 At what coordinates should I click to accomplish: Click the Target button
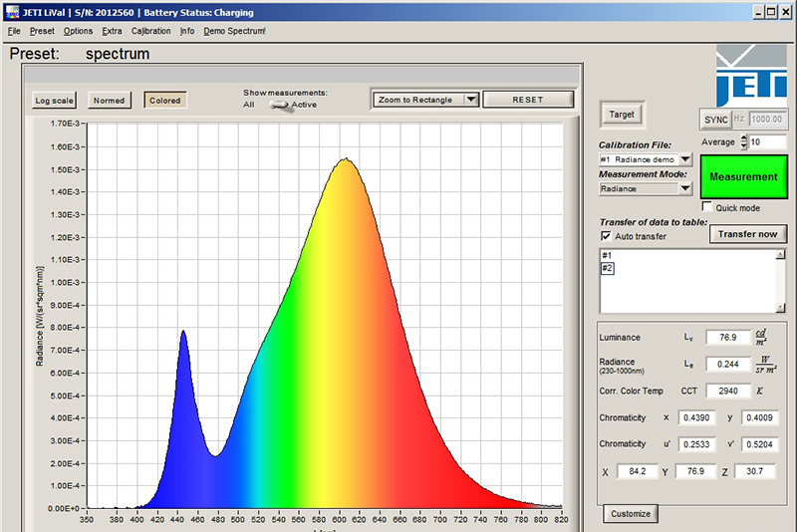[622, 115]
